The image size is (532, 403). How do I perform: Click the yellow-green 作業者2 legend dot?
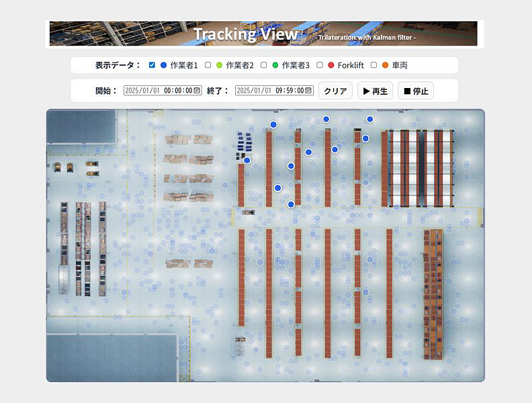click(219, 65)
